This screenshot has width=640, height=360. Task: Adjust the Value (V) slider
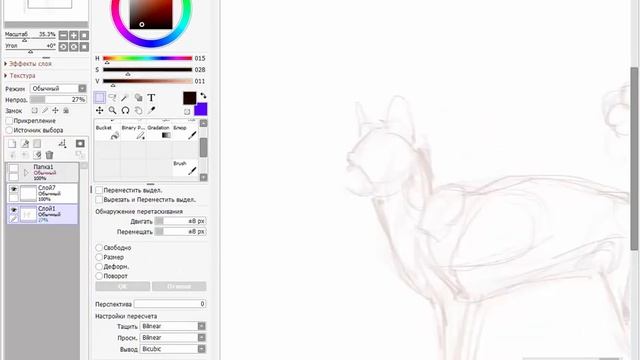coord(147,81)
